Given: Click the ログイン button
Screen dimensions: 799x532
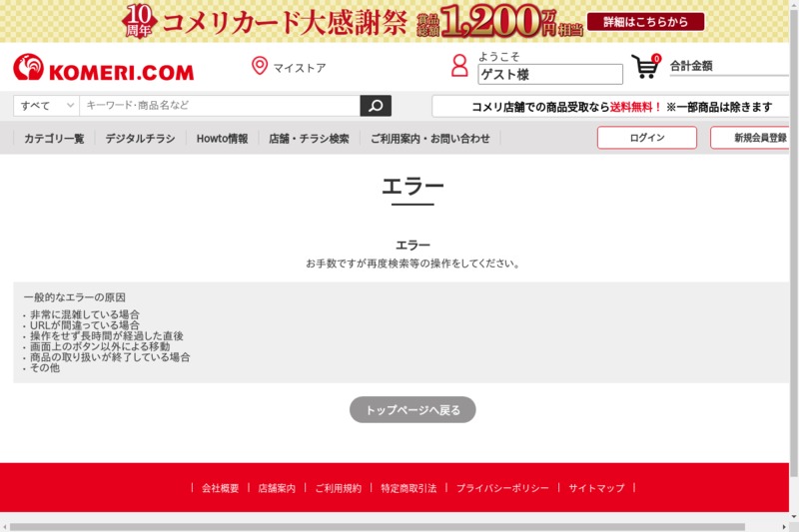Looking at the screenshot, I should [x=646, y=138].
